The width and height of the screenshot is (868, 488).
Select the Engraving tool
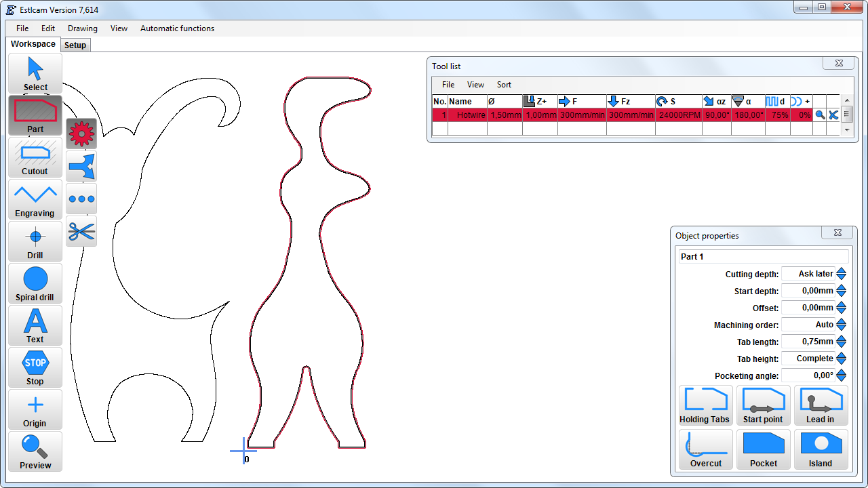tap(35, 200)
